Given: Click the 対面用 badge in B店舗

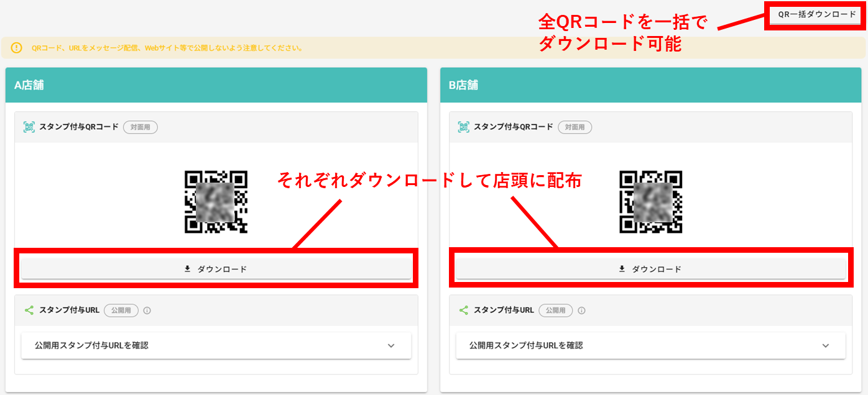Looking at the screenshot, I should point(575,127).
